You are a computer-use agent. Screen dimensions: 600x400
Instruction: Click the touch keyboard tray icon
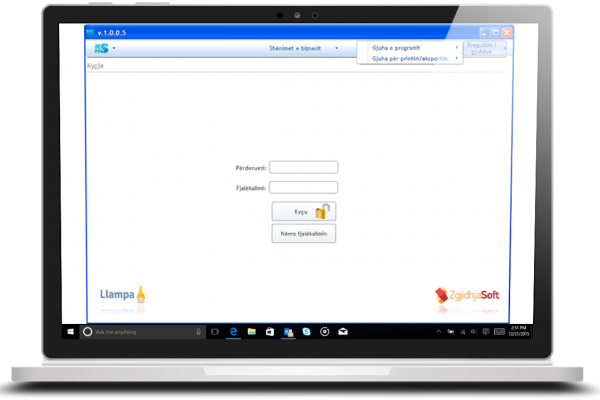[499, 332]
